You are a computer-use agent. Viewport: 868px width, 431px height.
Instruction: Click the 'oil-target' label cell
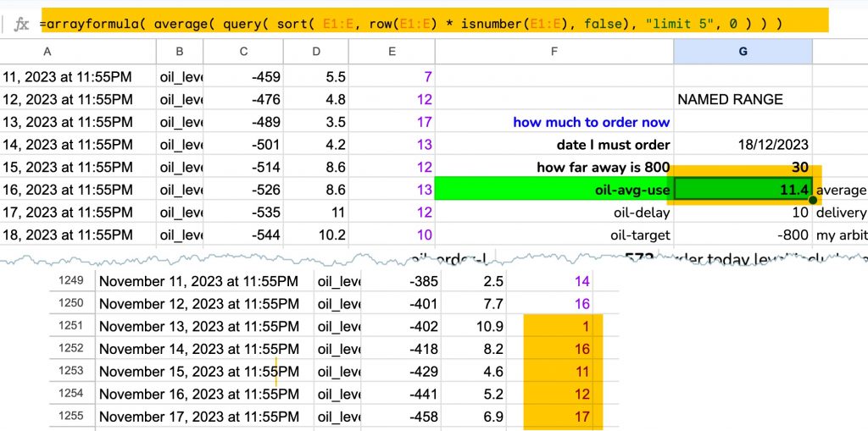tap(554, 235)
